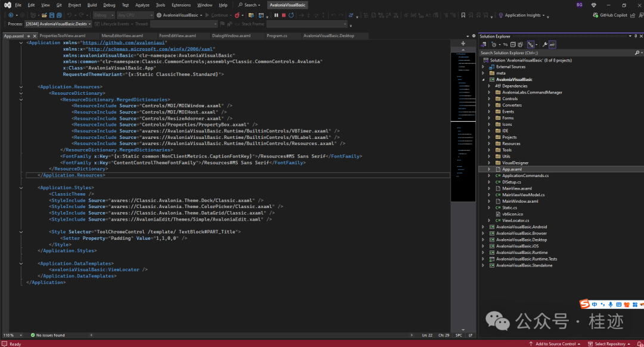Select MainWindow.axaml in Solution Explorer

(520, 201)
